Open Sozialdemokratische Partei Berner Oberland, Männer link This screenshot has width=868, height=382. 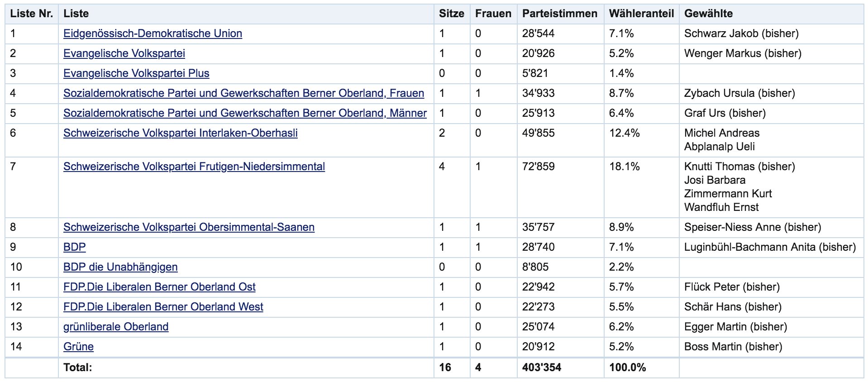(x=245, y=113)
